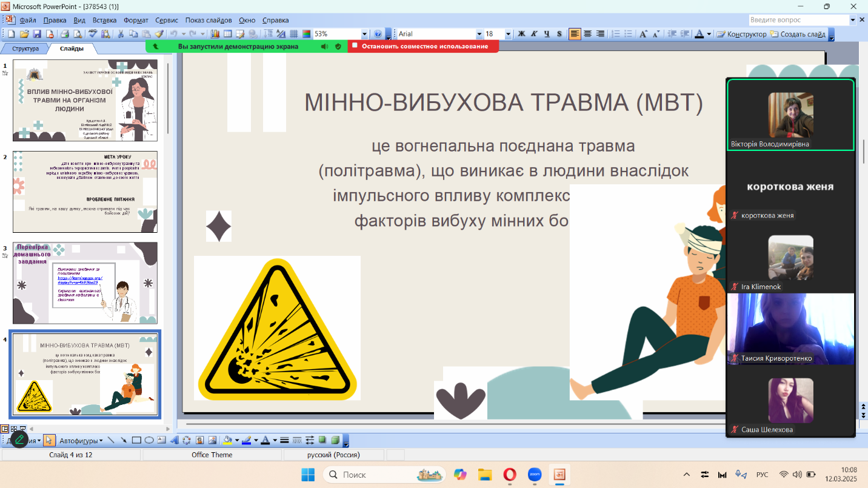
Task: Open Slide Sorter view icon
Action: pyautogui.click(x=14, y=429)
